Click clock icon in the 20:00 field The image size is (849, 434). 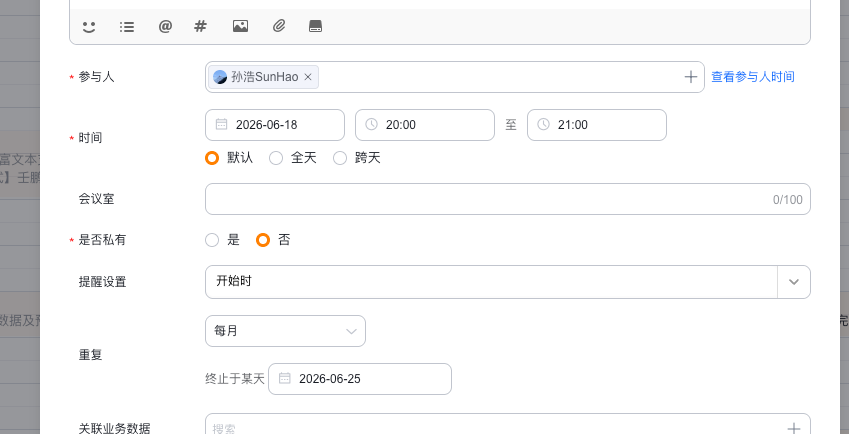[371, 124]
